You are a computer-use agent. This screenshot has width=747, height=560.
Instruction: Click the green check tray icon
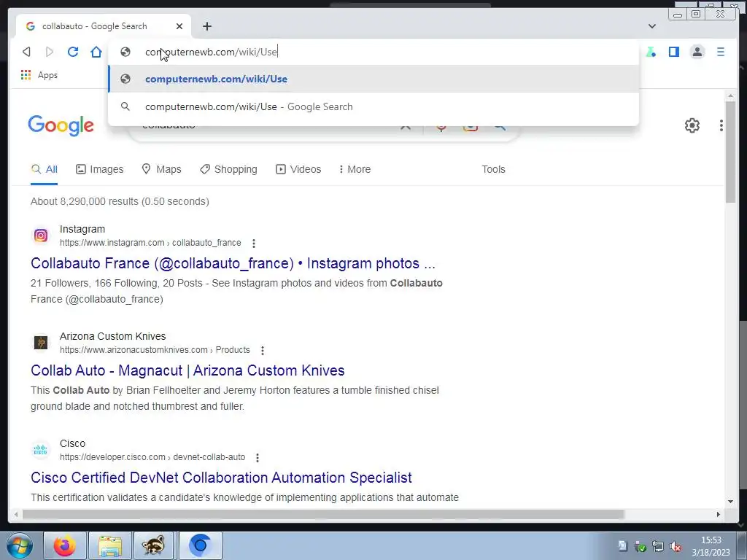[x=640, y=547]
